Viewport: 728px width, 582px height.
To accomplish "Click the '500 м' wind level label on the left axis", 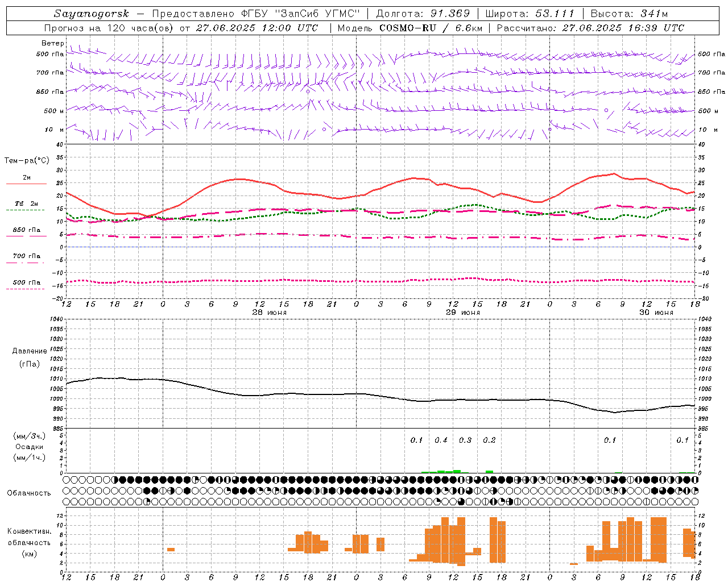I will coord(54,111).
